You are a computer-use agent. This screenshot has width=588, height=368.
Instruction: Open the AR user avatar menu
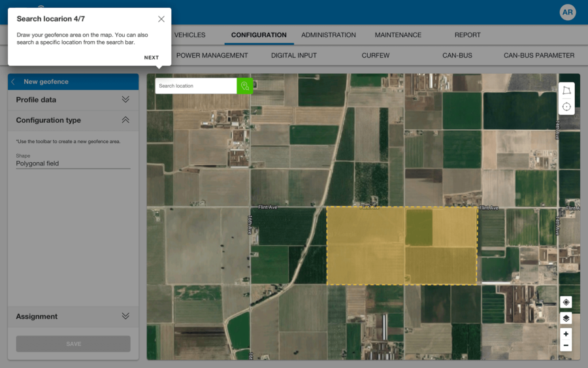(567, 12)
